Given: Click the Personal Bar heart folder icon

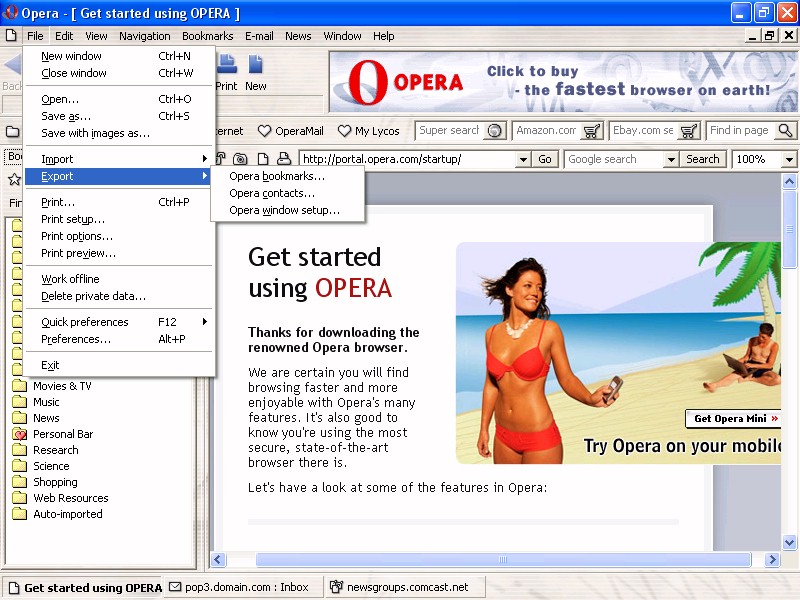Looking at the screenshot, I should [x=19, y=434].
